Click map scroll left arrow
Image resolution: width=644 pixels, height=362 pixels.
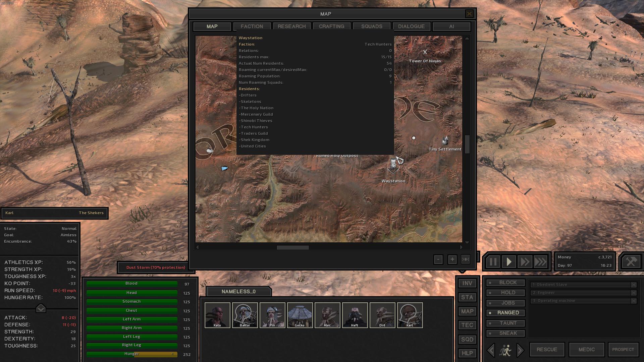[x=198, y=247]
